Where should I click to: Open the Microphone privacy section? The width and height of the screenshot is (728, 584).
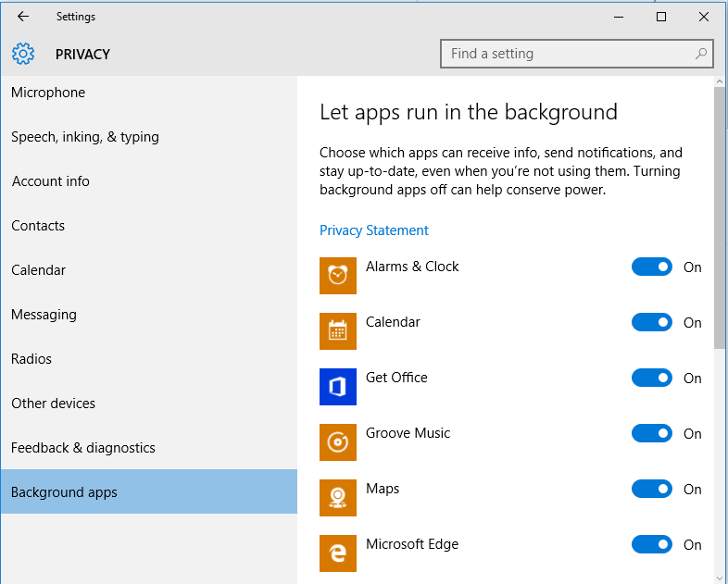pos(48,93)
